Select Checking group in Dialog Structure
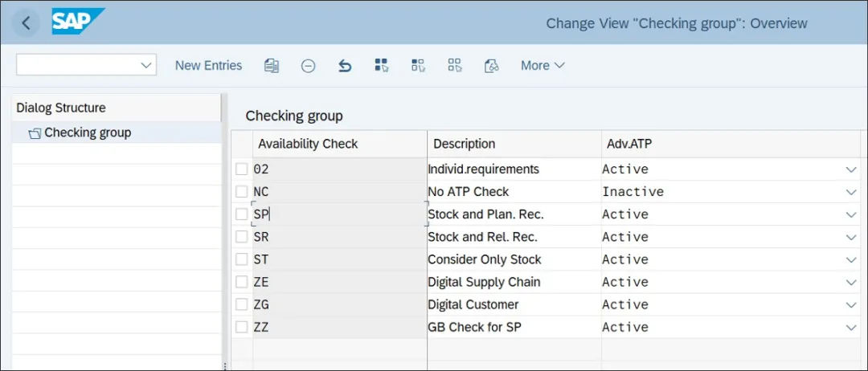The width and height of the screenshot is (868, 371). coord(87,132)
